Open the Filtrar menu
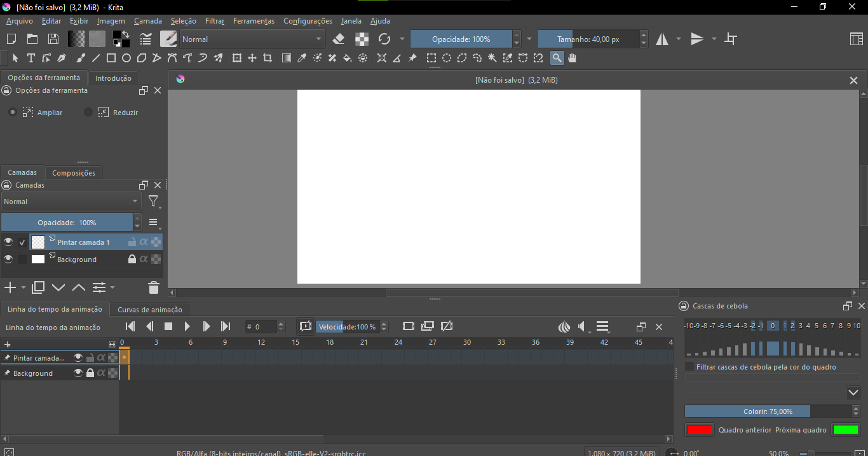 (x=215, y=21)
